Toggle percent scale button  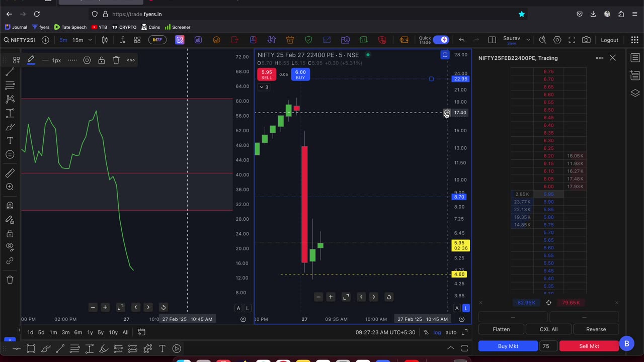(x=426, y=332)
